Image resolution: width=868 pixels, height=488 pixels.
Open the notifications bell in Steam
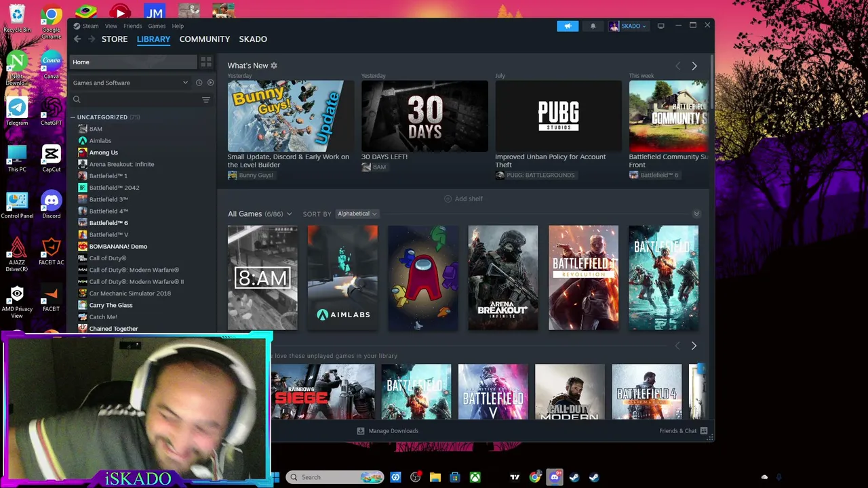593,26
